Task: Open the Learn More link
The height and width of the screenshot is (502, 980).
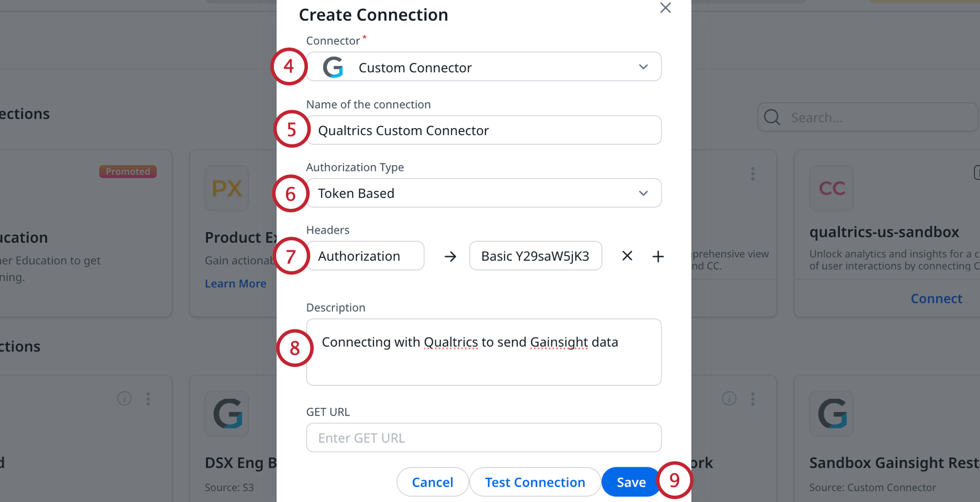Action: click(235, 283)
